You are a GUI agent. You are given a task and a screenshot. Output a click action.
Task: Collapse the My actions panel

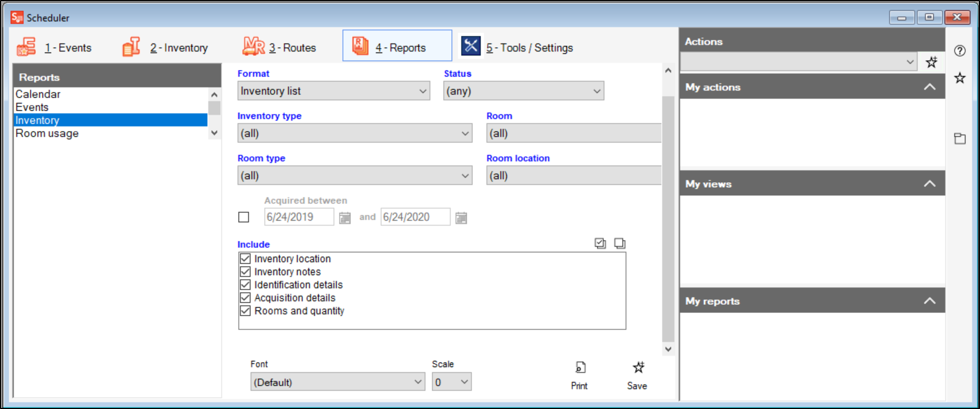[930, 87]
